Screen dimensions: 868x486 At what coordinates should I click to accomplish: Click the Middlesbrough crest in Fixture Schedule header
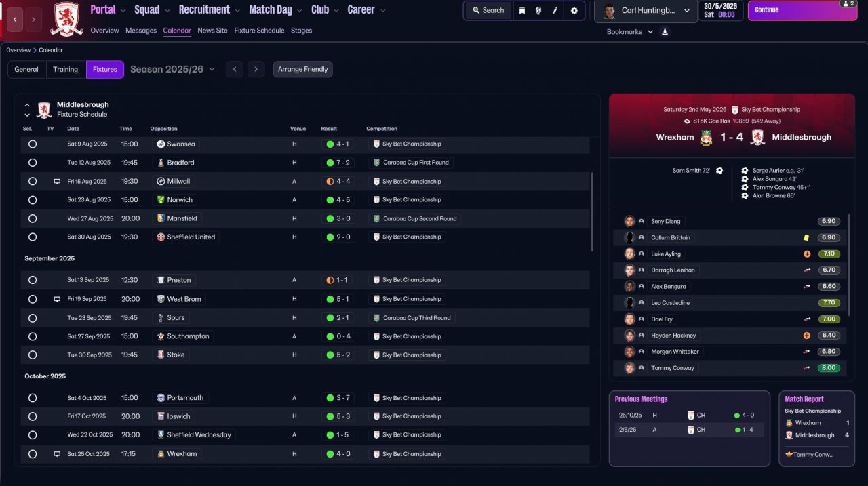coord(44,110)
